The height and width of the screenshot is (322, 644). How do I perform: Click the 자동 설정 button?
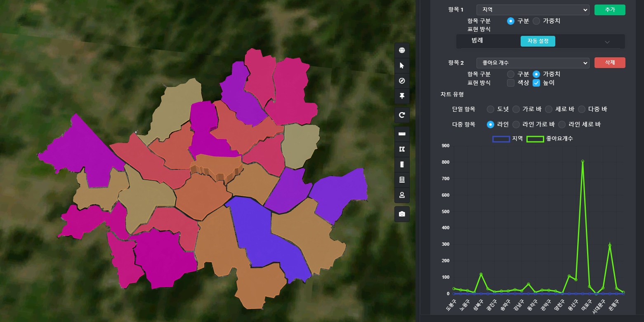pyautogui.click(x=538, y=41)
